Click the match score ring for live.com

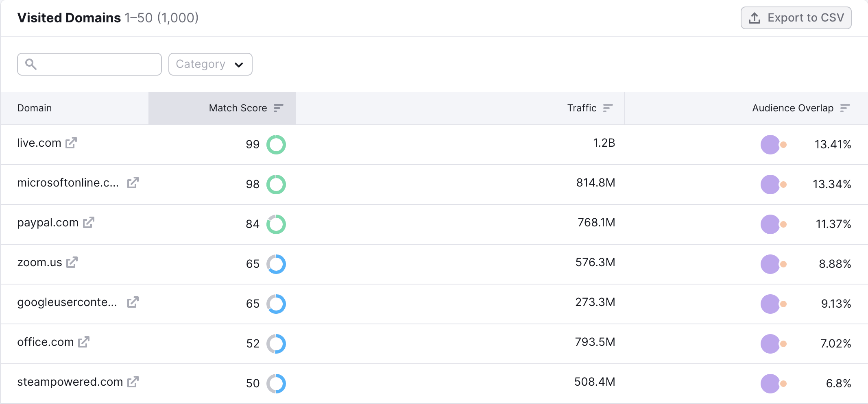click(276, 145)
